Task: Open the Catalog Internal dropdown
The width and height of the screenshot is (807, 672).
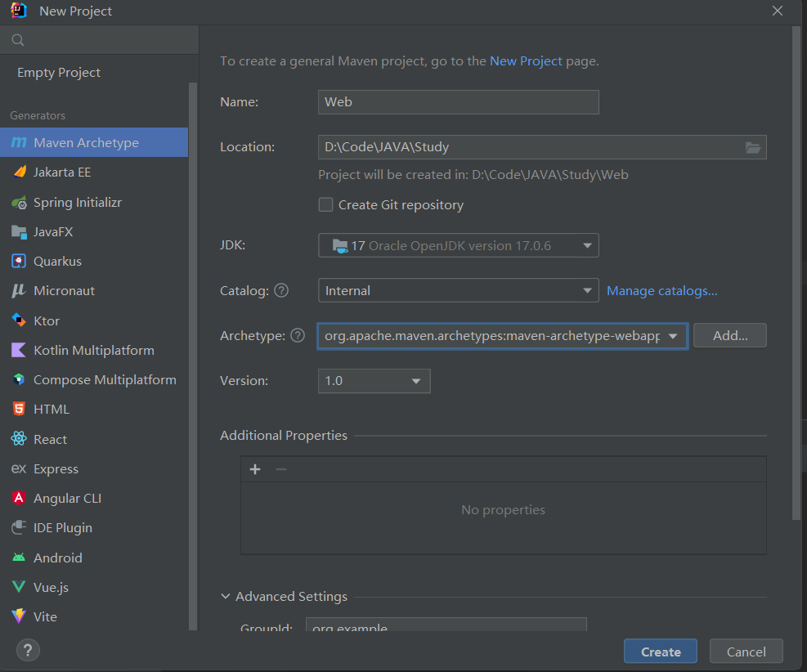Action: tap(458, 291)
